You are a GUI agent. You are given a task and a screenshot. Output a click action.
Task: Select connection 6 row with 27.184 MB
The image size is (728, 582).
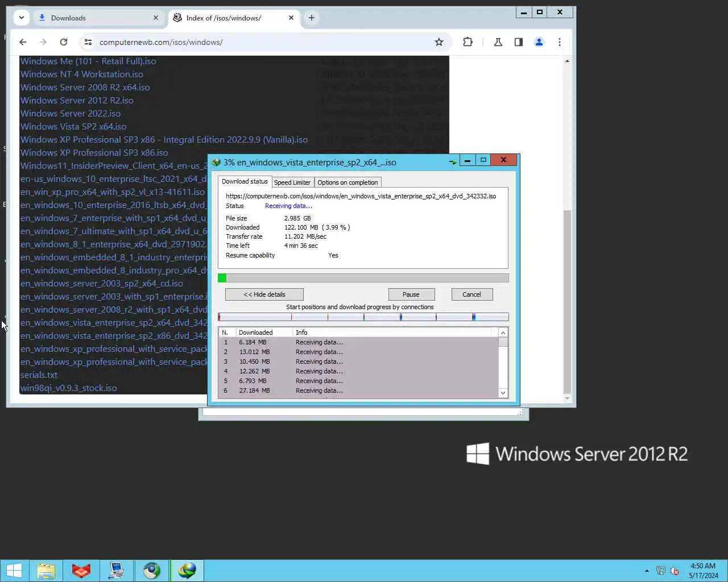pyautogui.click(x=358, y=390)
